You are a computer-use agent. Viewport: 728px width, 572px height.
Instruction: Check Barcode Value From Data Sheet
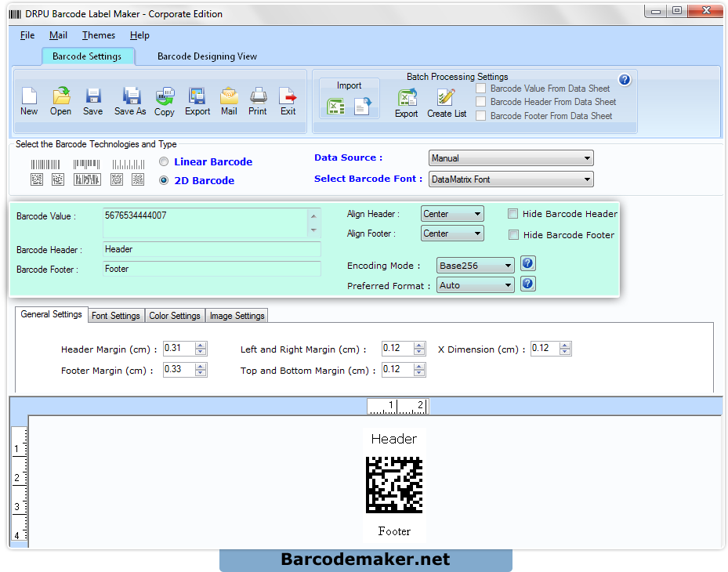[480, 89]
